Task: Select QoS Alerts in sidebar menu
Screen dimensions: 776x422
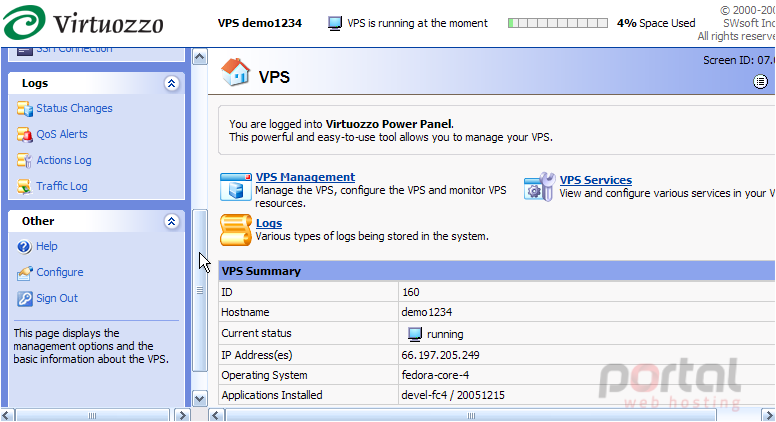Action: (62, 134)
